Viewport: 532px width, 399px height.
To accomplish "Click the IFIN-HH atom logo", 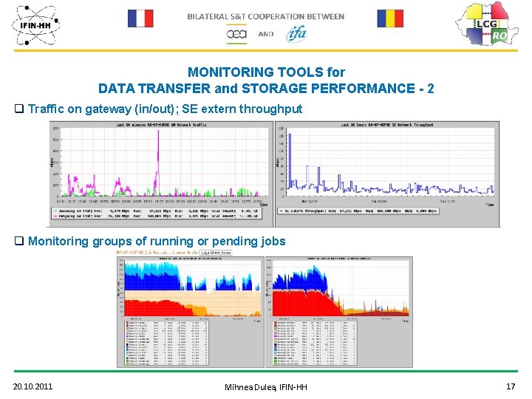I will pyautogui.click(x=36, y=25).
